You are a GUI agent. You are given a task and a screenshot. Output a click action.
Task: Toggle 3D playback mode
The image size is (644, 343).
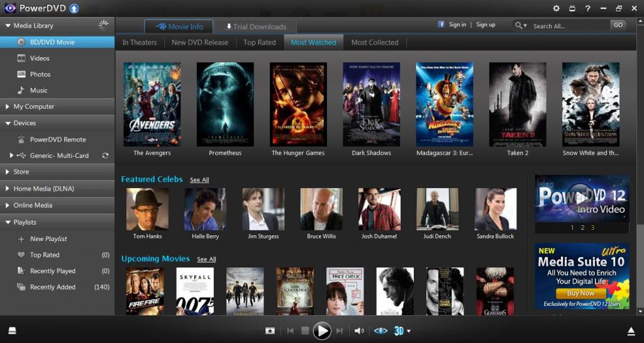(399, 330)
